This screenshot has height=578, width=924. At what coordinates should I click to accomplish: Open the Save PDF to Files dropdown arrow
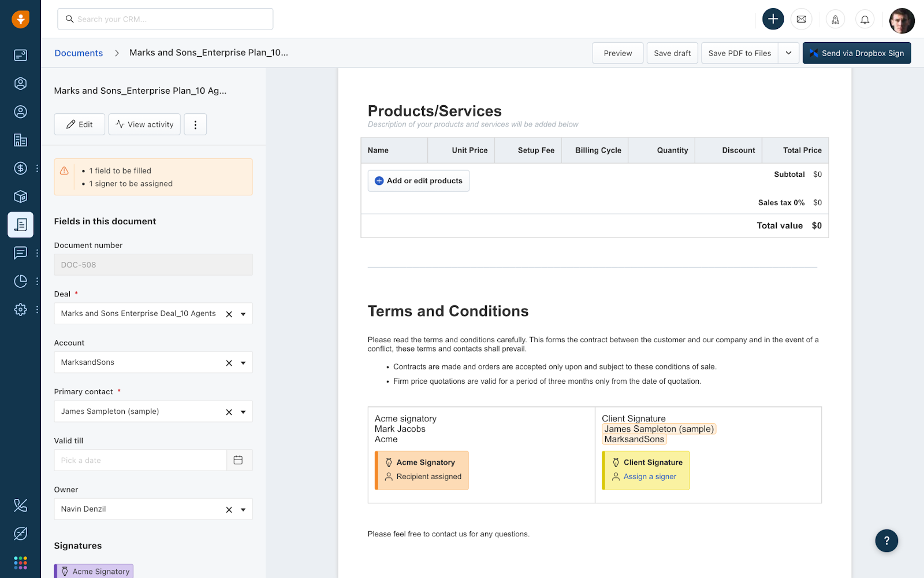coord(788,53)
